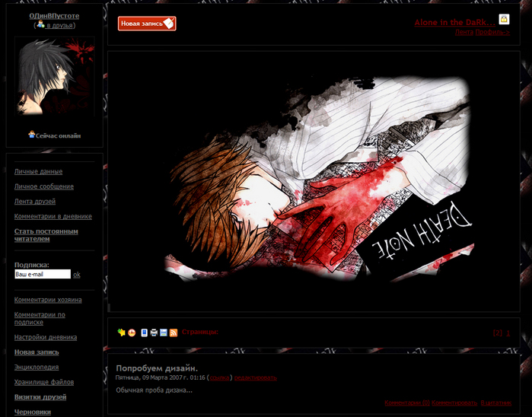Open Лента друзей in sidebar
Viewport: 532px width, 417px height.
[x=35, y=201]
